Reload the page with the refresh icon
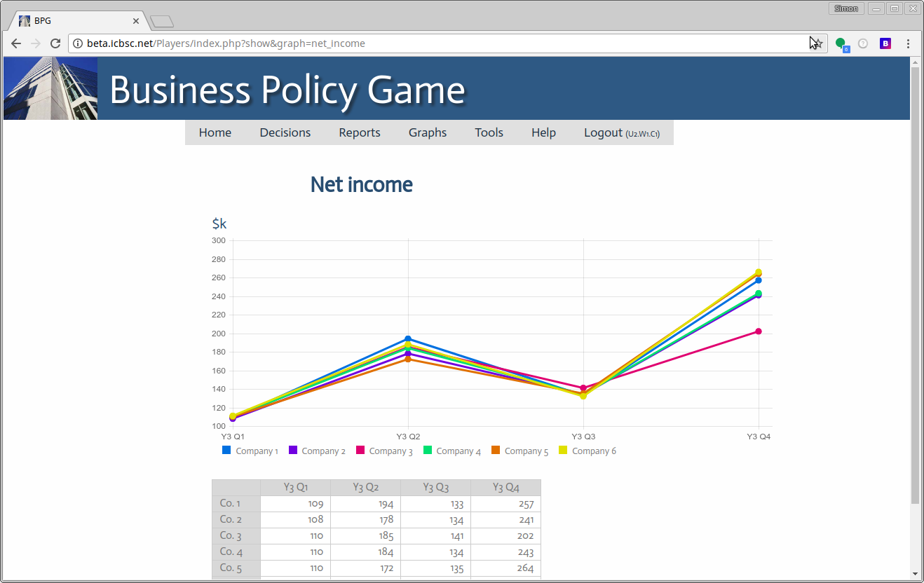Image resolution: width=924 pixels, height=583 pixels. tap(55, 43)
